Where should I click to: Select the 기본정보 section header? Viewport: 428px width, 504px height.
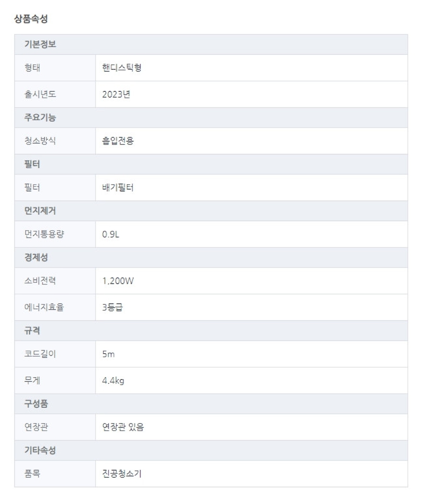point(211,44)
